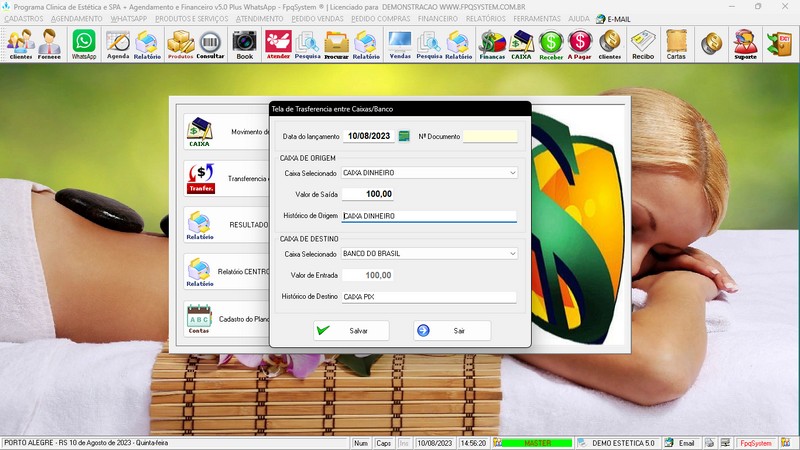Open the Cadastro do Plano Contas button
The image size is (800, 450).
[x=227, y=318]
